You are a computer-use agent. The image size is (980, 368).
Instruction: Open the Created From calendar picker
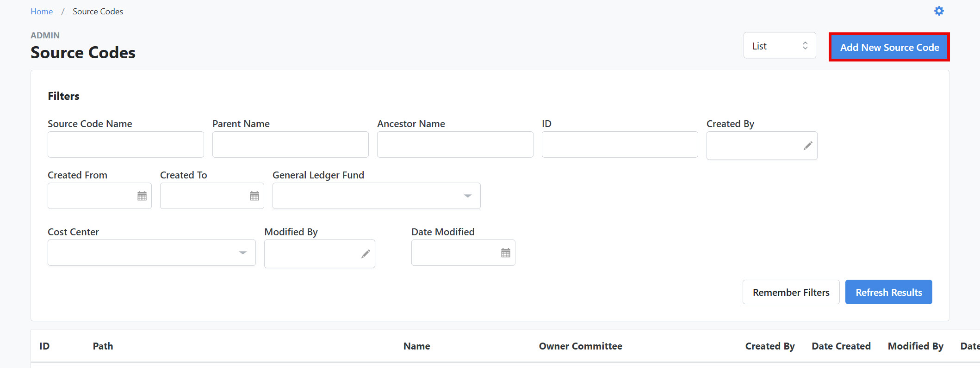[142, 196]
